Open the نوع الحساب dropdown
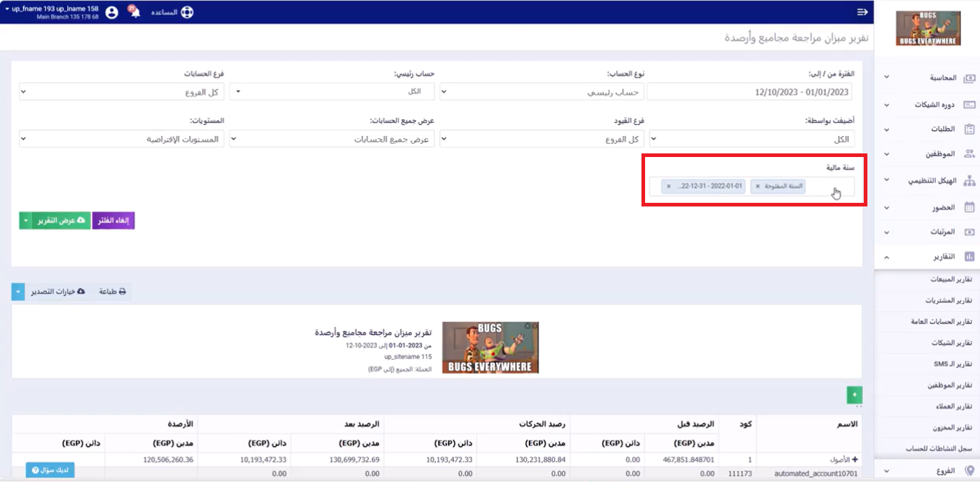 point(543,92)
